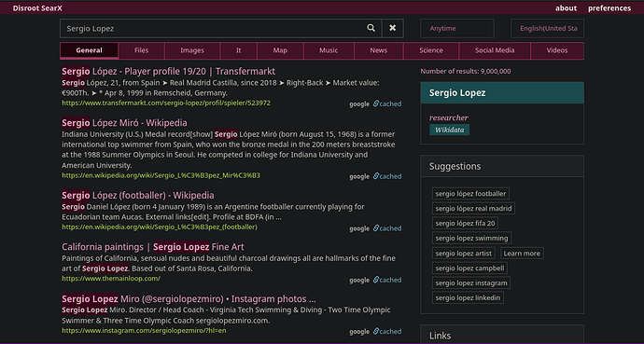Viewport: 644px width, 344px height.
Task: Click the Number of results: 9,000,000 text
Action: point(466,72)
